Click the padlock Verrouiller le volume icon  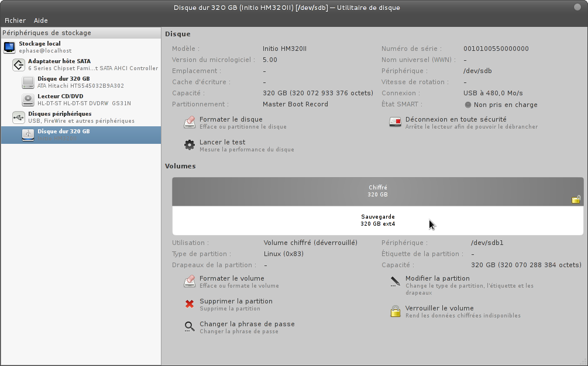pyautogui.click(x=396, y=311)
